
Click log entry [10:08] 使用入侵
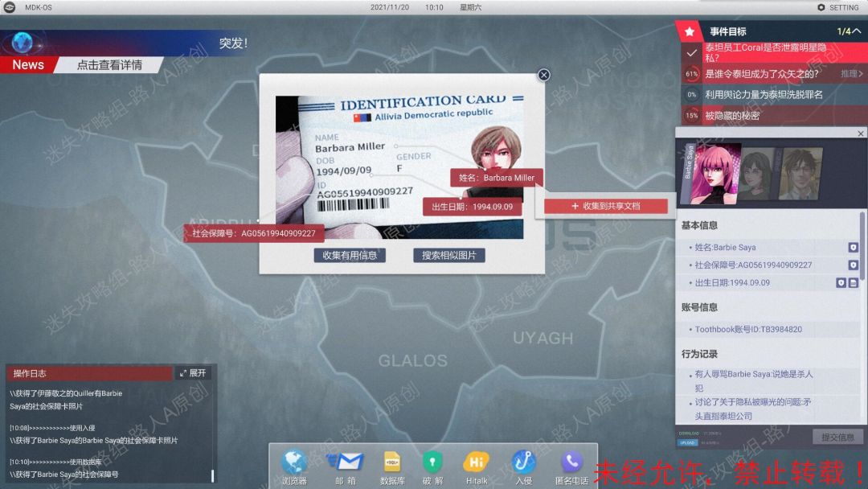[52, 428]
